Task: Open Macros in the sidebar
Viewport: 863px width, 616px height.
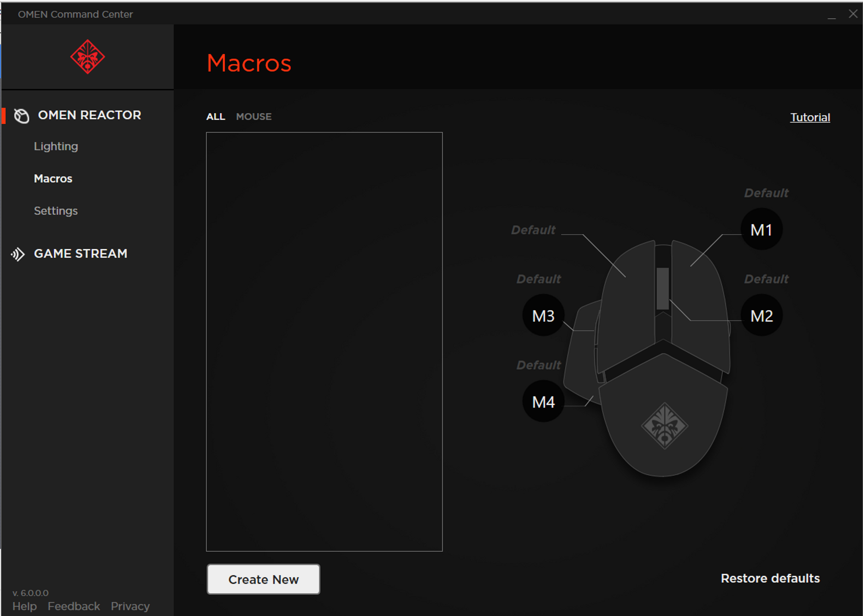Action: [x=53, y=179]
